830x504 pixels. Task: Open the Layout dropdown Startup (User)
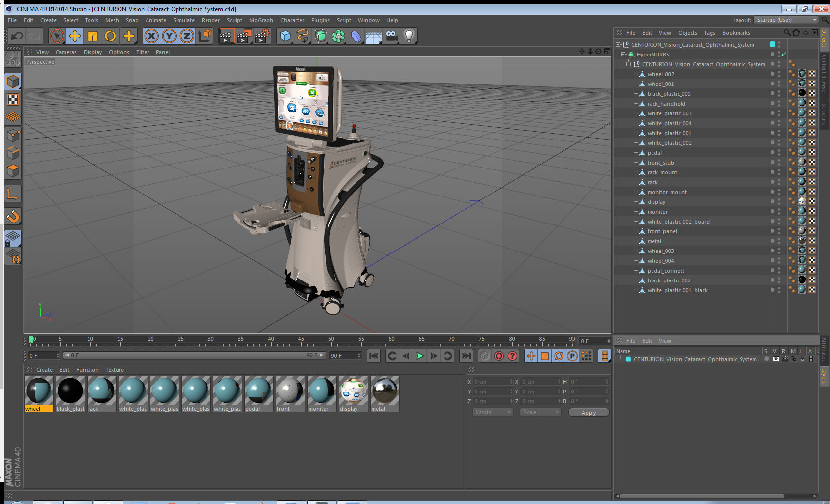tap(787, 20)
